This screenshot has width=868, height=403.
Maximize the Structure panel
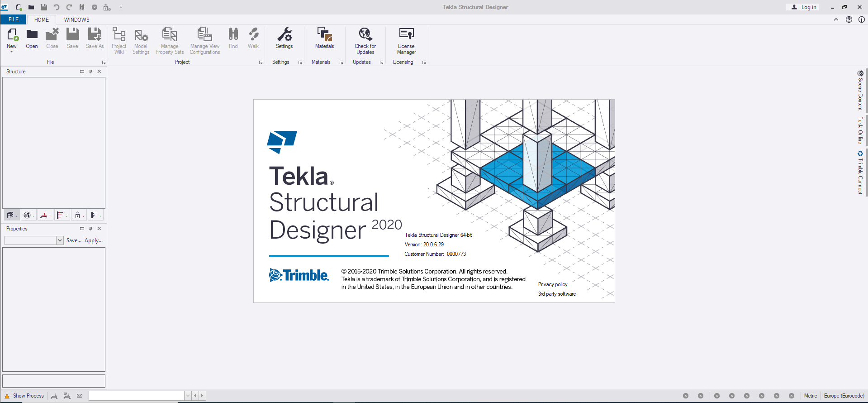tap(82, 71)
